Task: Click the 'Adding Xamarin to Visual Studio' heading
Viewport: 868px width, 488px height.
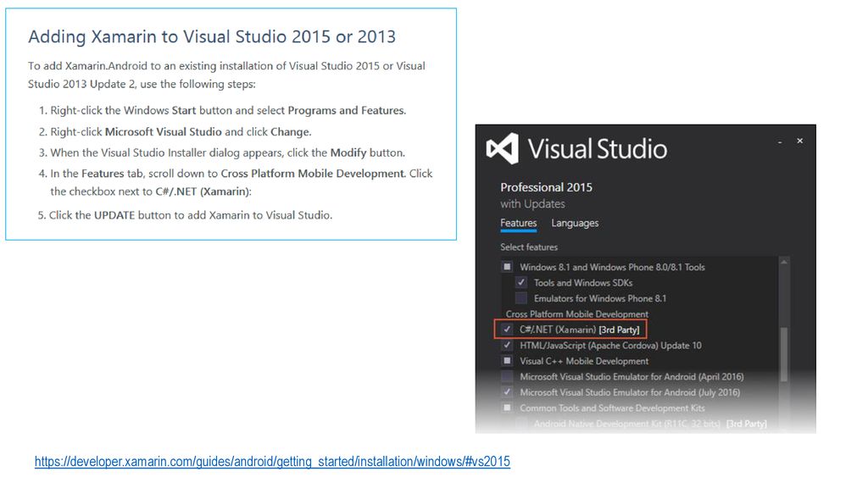Action: 212,36
